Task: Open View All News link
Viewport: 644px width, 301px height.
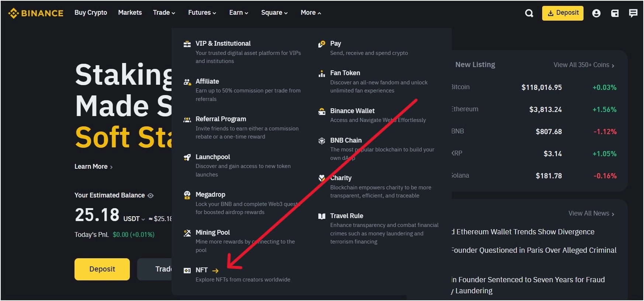Action: (x=591, y=213)
